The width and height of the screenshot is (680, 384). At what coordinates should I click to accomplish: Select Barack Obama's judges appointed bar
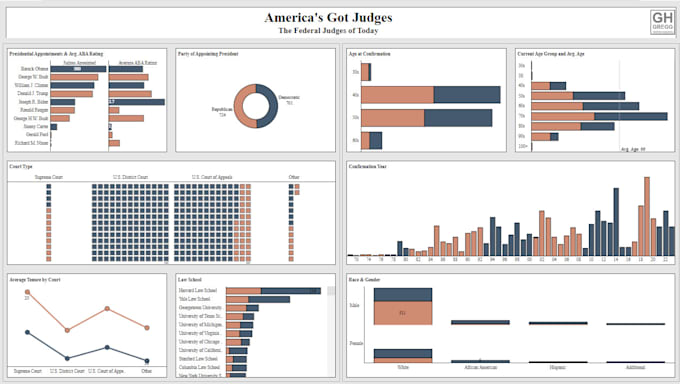[x=78, y=69]
